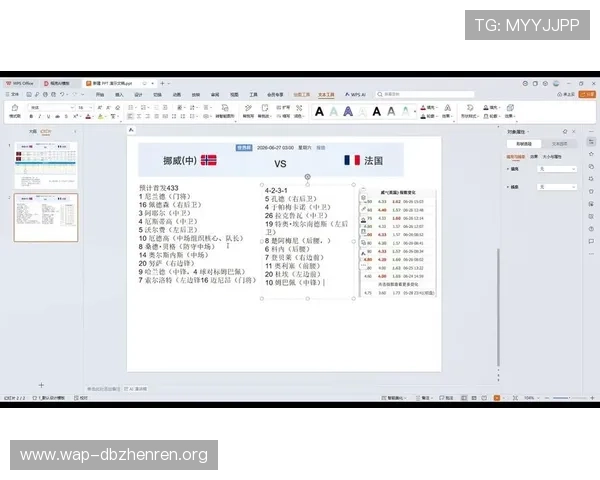The height and width of the screenshot is (480, 600).
Task: Click the bulleted list icon
Action: [130, 108]
